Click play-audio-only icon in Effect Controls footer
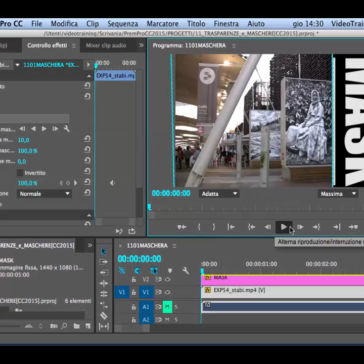 coord(119,231)
